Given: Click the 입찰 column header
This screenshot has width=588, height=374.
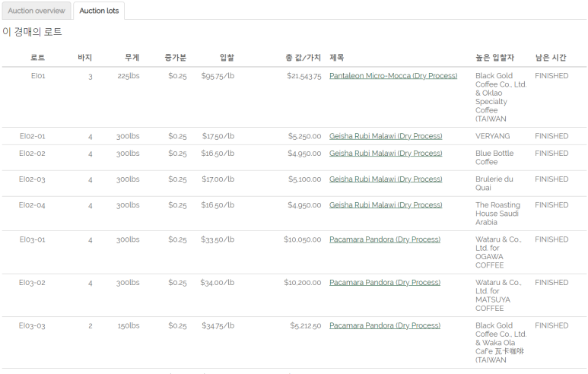Looking at the screenshot, I should coord(227,57).
